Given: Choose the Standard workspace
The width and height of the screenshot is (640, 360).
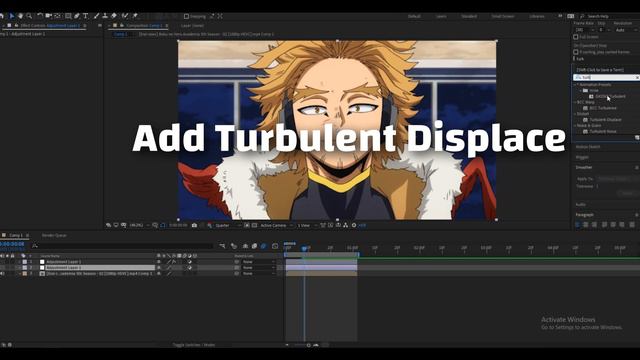Looking at the screenshot, I should (469, 16).
